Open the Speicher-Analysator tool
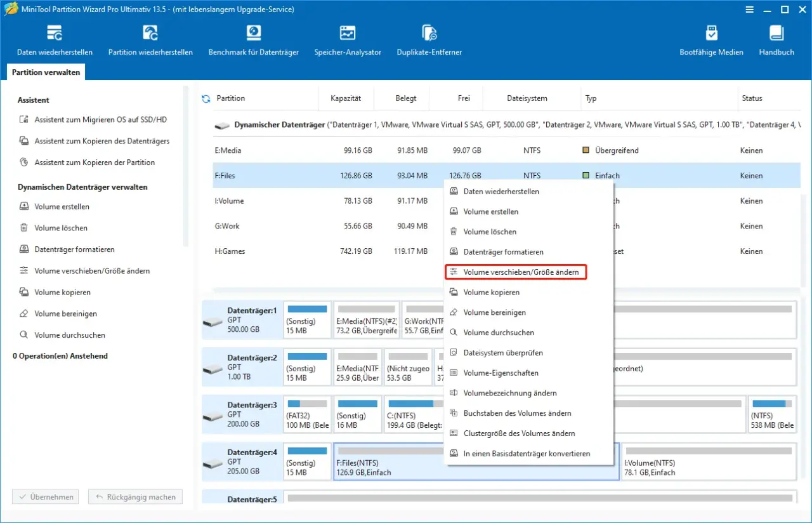This screenshot has height=523, width=812. pos(348,41)
